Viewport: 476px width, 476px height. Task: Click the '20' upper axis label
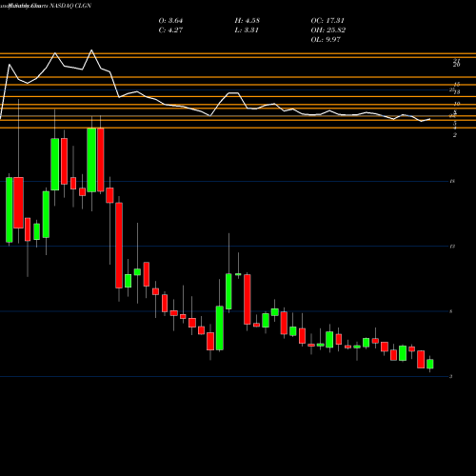457,65
